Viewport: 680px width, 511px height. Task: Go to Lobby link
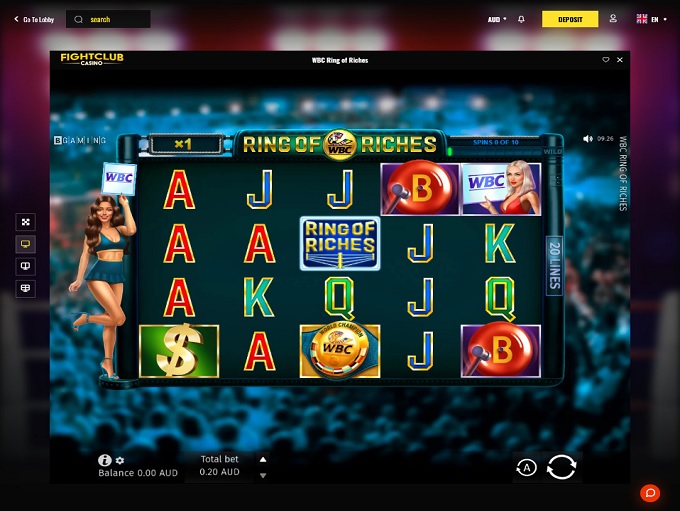click(x=34, y=20)
